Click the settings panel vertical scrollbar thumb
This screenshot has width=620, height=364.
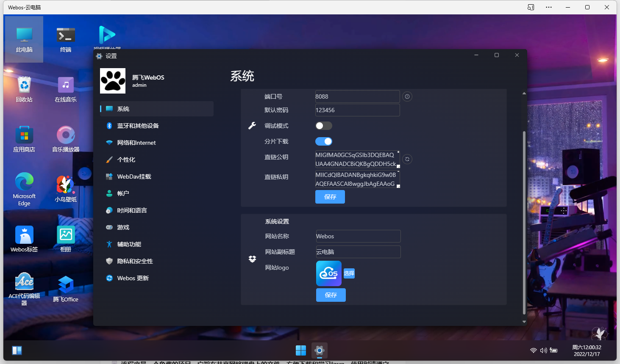coord(524,223)
